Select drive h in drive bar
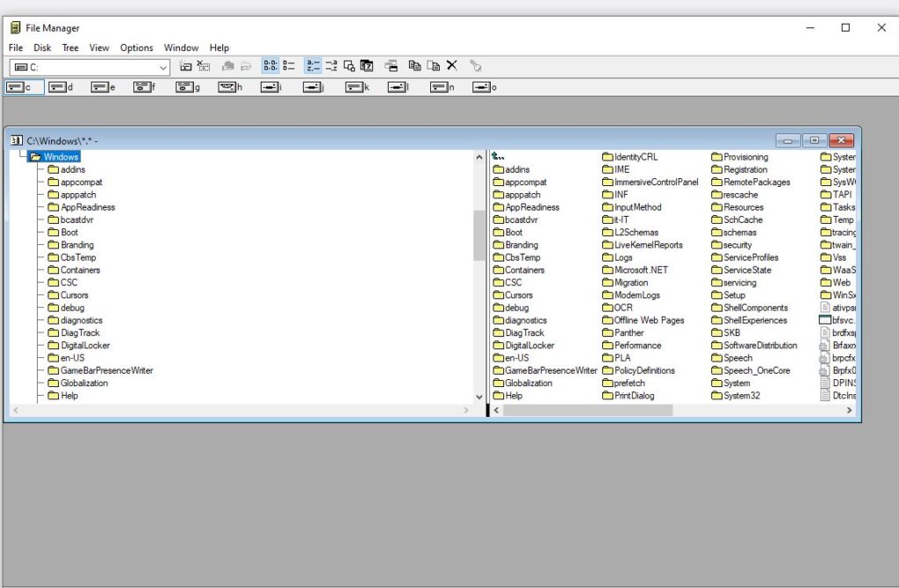This screenshot has height=588, width=899. tap(231, 87)
